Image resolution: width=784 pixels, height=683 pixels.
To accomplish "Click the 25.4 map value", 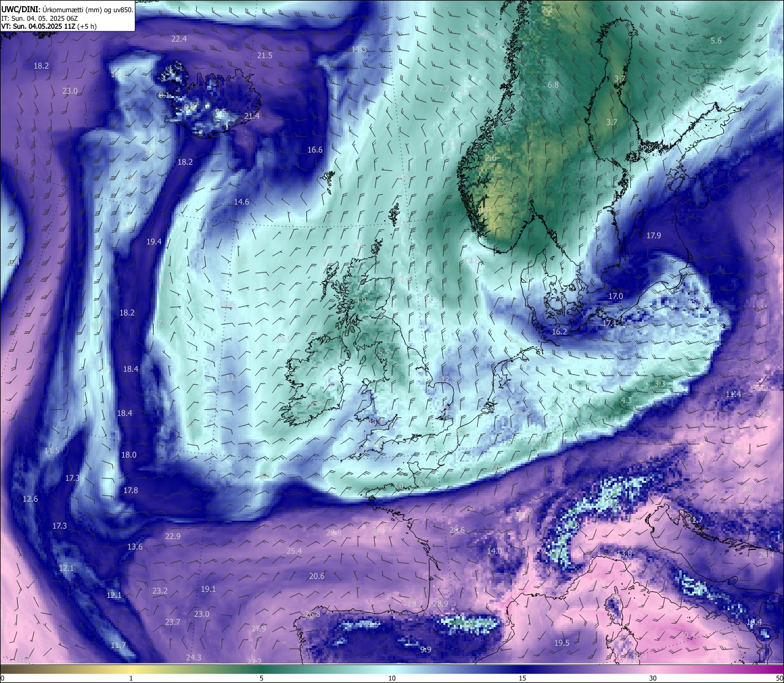I will (x=294, y=551).
